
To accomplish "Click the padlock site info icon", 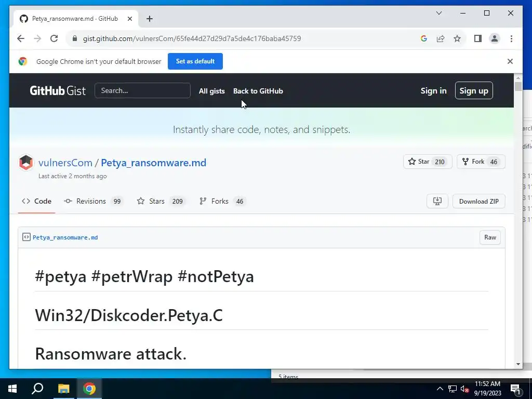I will [x=75, y=38].
